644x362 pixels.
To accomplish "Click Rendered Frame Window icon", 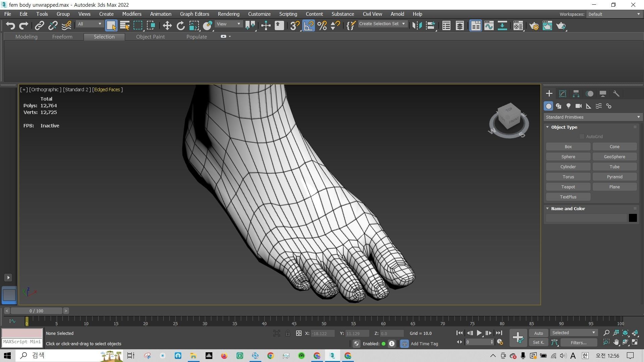I will click(x=547, y=26).
